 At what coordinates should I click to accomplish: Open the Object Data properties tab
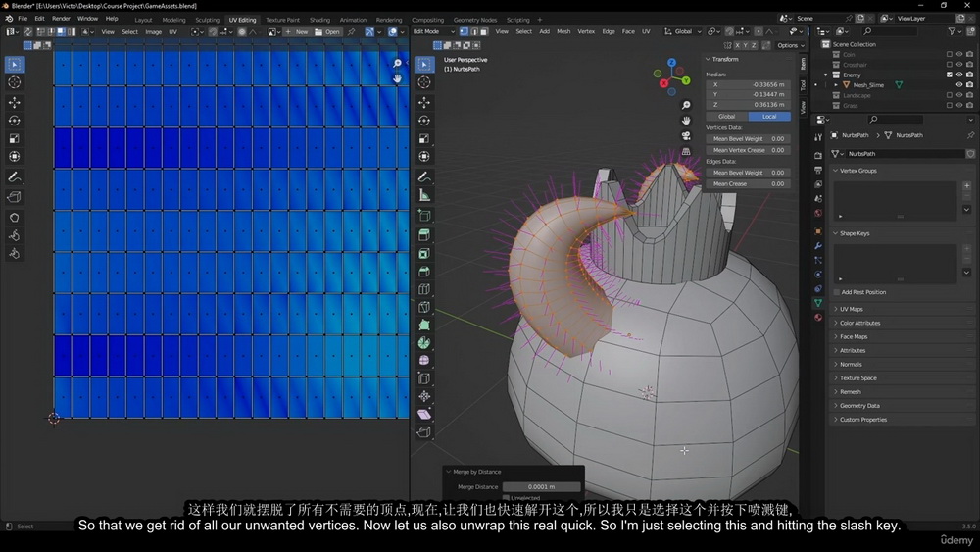click(818, 303)
